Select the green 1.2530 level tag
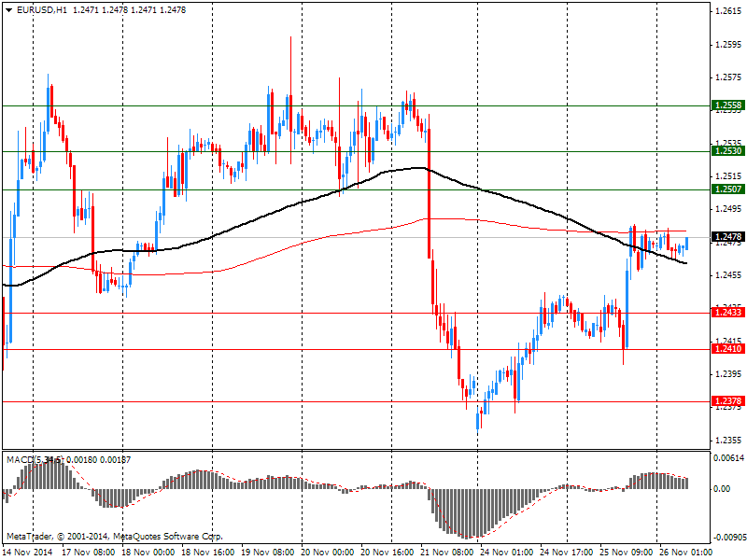The height and width of the screenshot is (560, 747). 727,151
